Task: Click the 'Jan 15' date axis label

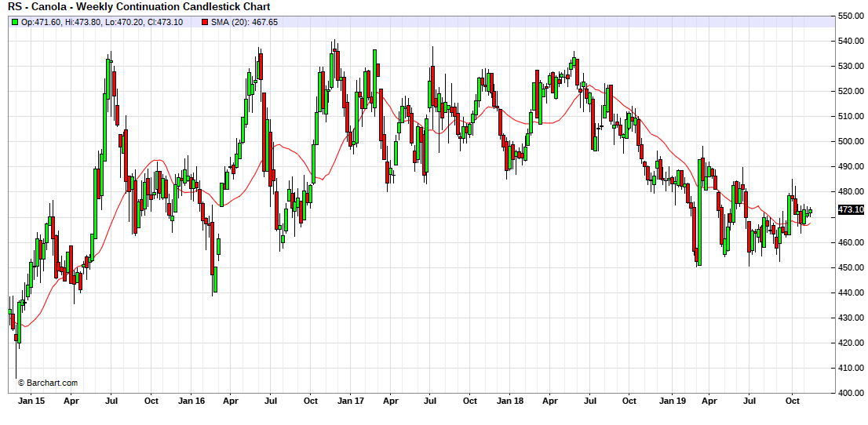Action: tap(31, 400)
